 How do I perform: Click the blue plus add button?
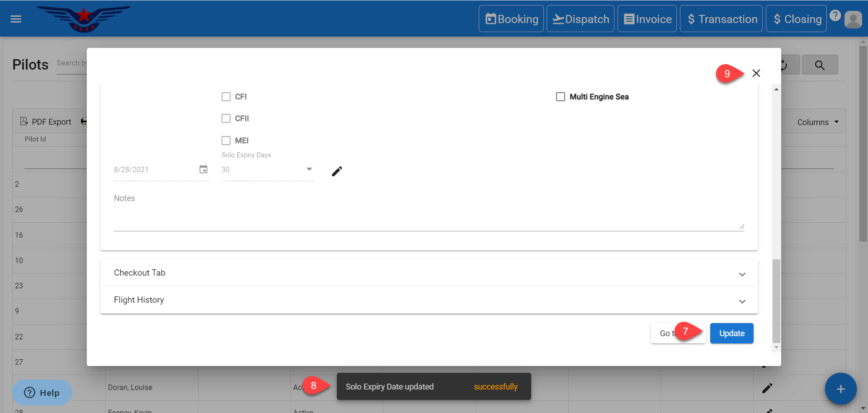840,389
